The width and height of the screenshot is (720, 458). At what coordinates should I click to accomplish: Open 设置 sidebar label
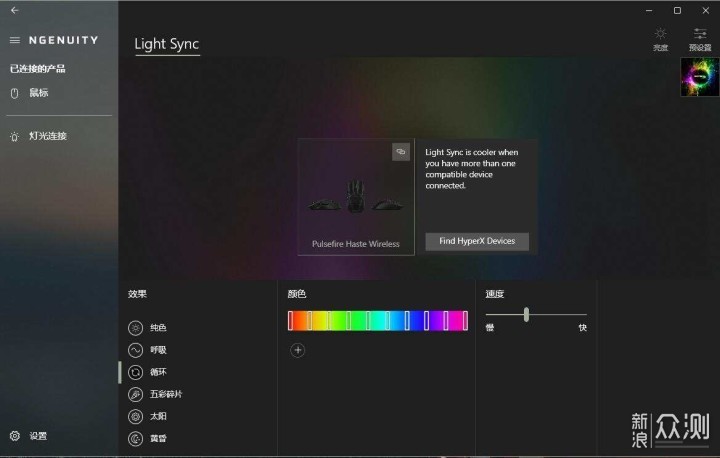coord(38,436)
